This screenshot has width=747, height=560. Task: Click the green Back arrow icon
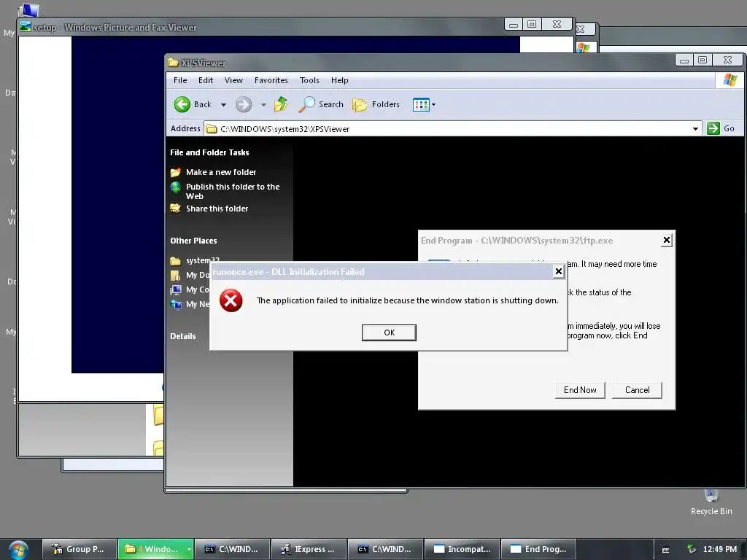point(182,104)
